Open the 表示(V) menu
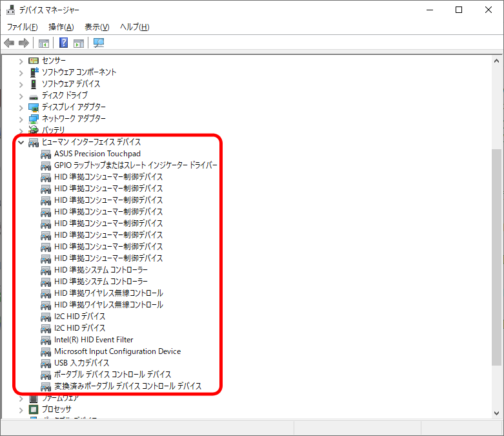Image resolution: width=504 pixels, height=436 pixels. pyautogui.click(x=97, y=27)
